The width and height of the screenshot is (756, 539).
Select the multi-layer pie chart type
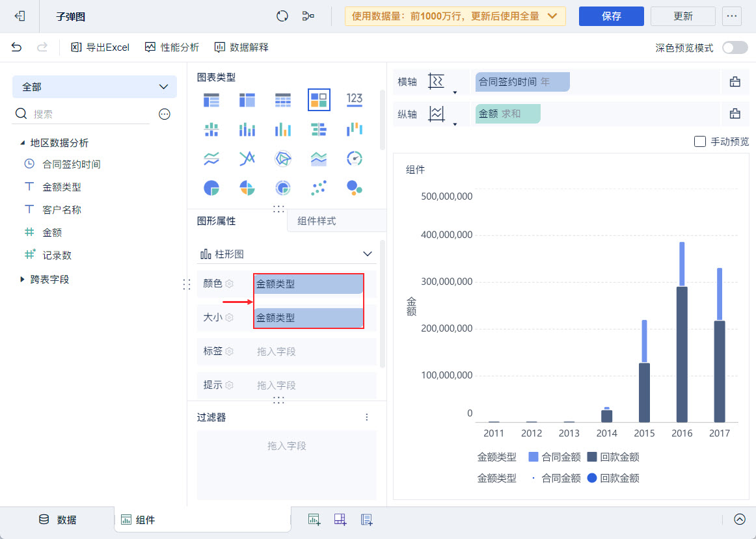pyautogui.click(x=282, y=188)
